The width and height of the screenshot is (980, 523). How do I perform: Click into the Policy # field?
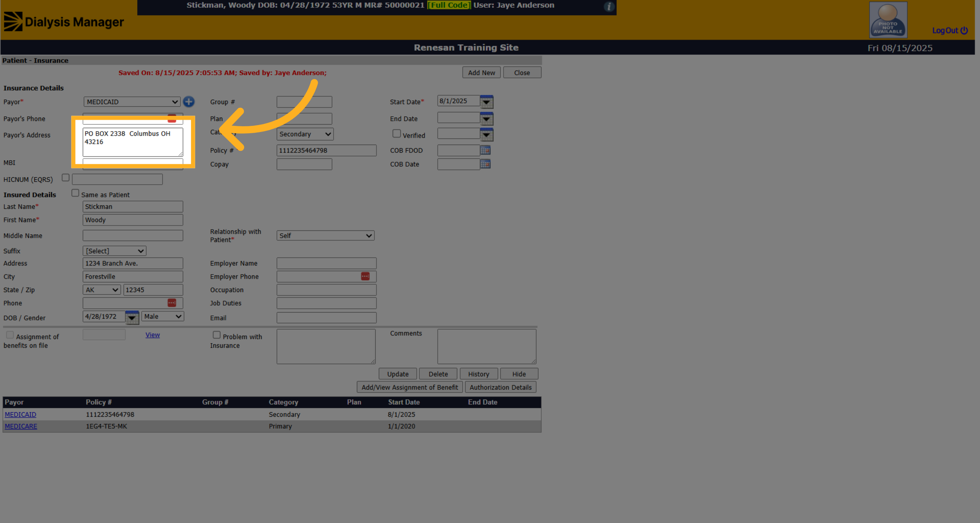coord(326,150)
